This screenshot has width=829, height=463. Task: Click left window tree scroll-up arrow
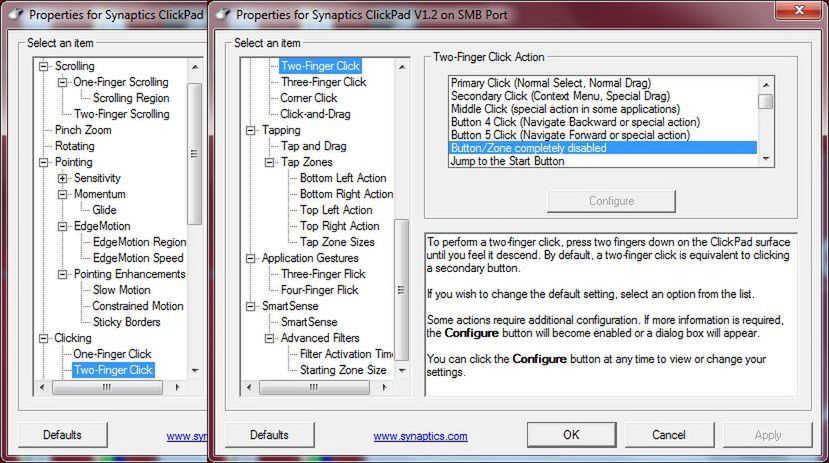tap(195, 67)
